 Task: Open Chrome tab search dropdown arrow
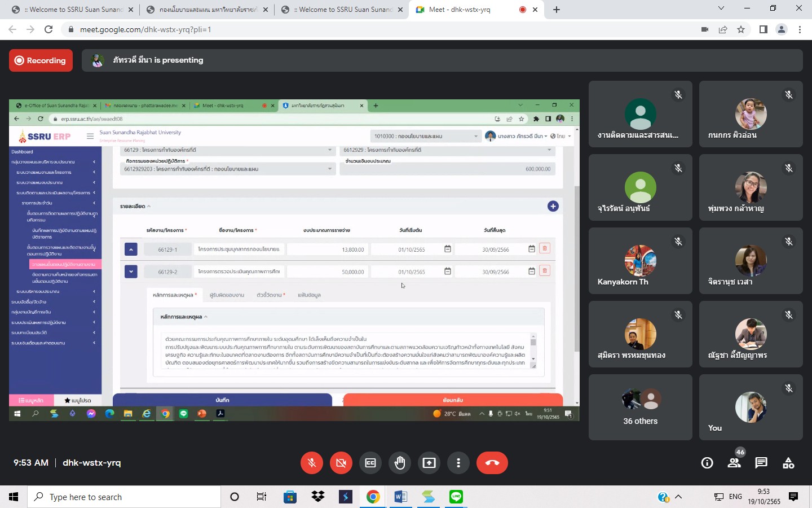click(x=721, y=8)
